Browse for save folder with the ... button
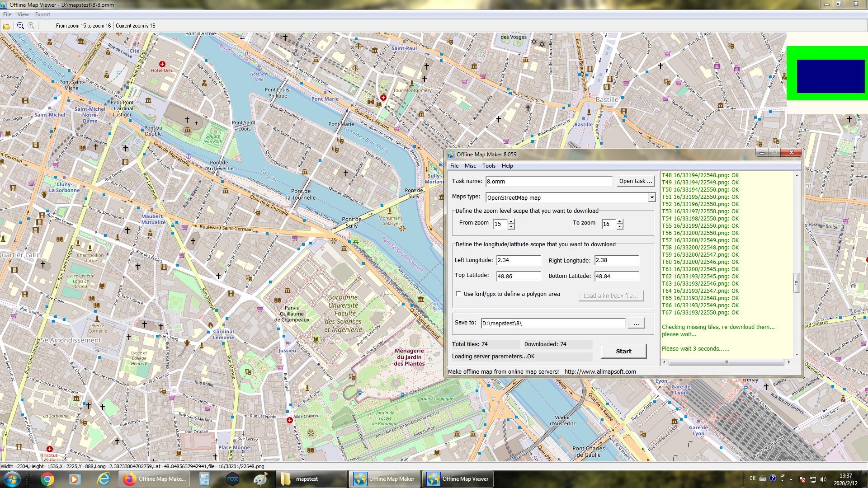The image size is (868, 488). coord(636,323)
